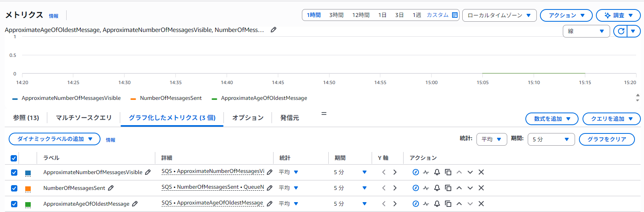This screenshot has width=644, height=212.
Task: Click the グラフをクリア button
Action: (x=607, y=139)
